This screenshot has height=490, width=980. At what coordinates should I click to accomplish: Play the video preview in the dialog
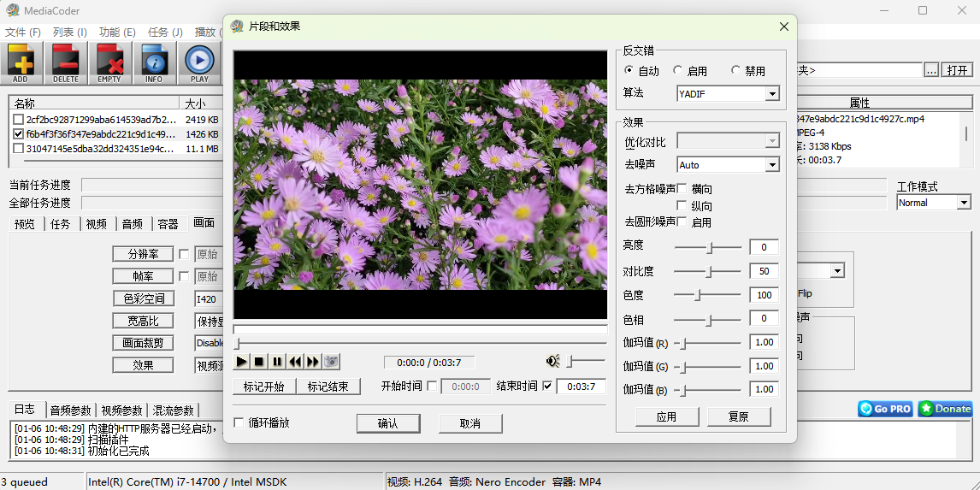click(x=242, y=362)
